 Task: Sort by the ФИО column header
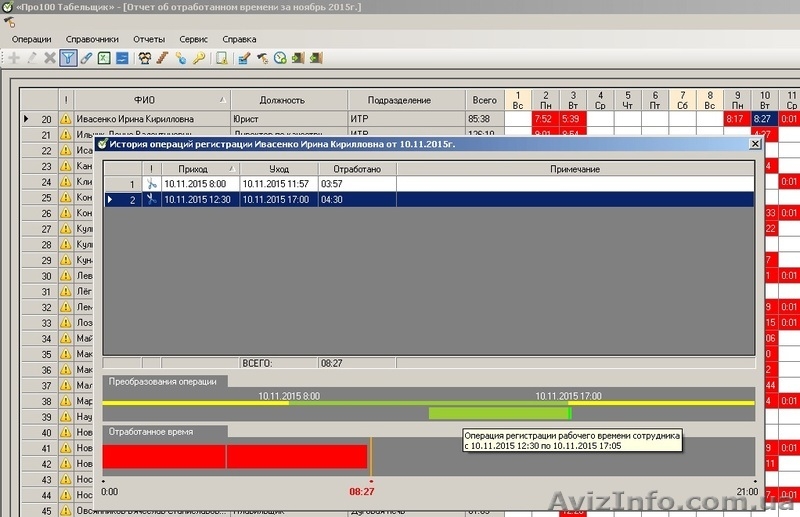point(144,100)
